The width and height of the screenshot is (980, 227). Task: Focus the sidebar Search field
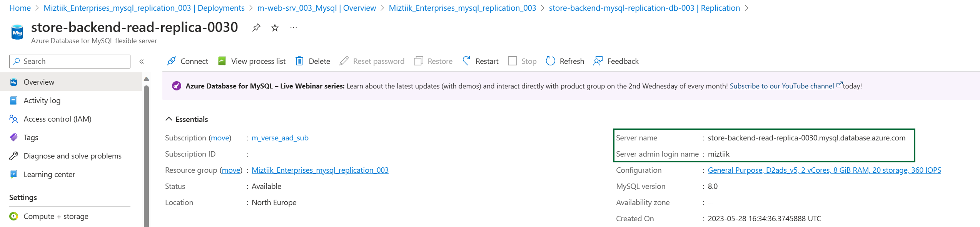[x=70, y=62]
